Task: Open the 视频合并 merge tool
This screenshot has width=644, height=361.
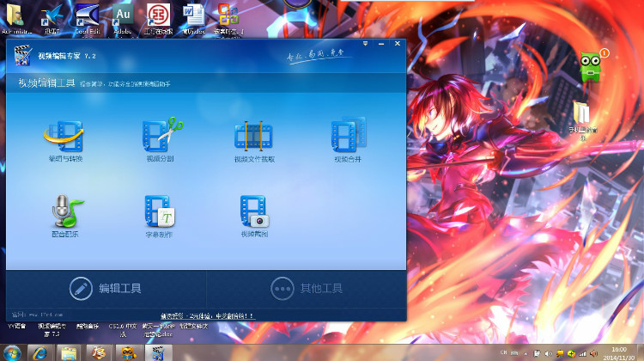Action: coord(348,140)
